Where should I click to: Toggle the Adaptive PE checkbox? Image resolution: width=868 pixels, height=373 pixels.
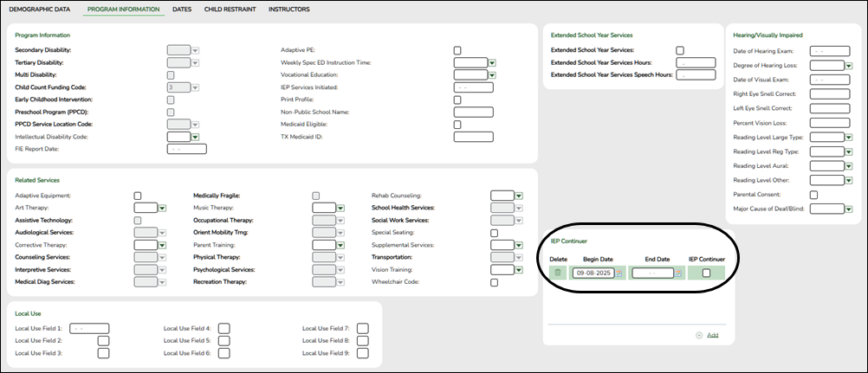pos(457,50)
